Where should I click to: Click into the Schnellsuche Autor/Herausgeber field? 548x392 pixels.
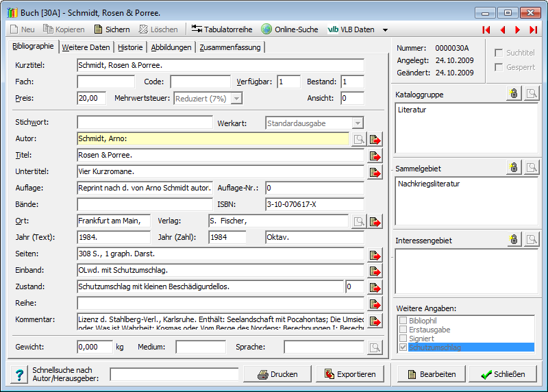click(x=174, y=374)
